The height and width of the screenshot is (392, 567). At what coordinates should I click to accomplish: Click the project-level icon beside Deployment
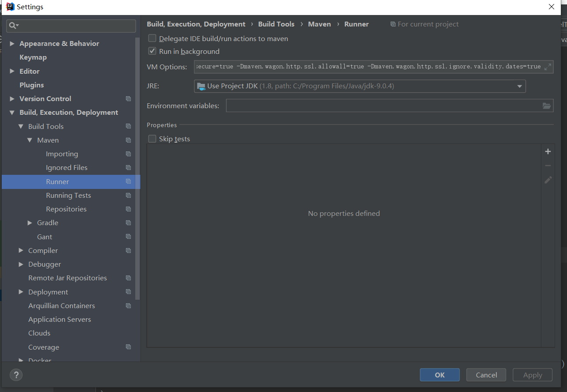coord(128,292)
